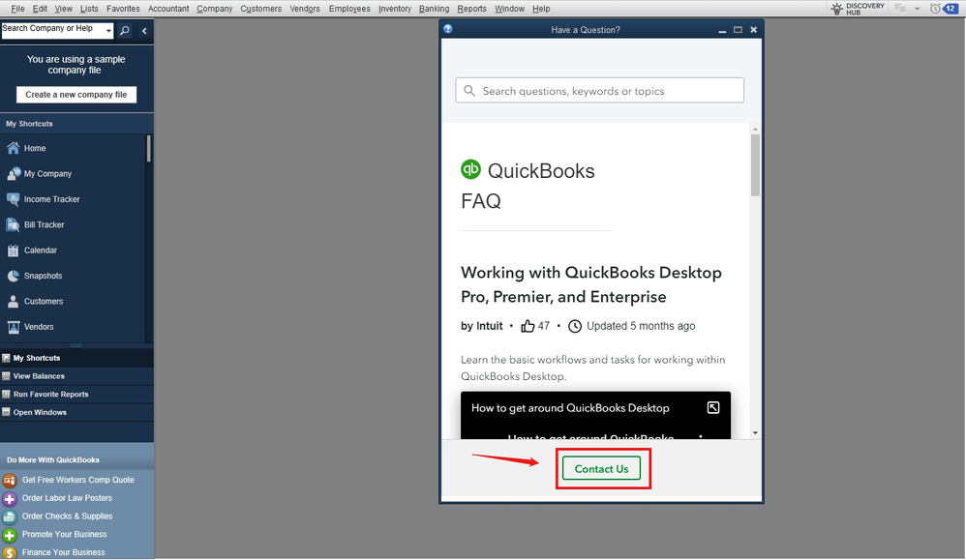
Task: Open the Window menu
Action: [x=509, y=9]
